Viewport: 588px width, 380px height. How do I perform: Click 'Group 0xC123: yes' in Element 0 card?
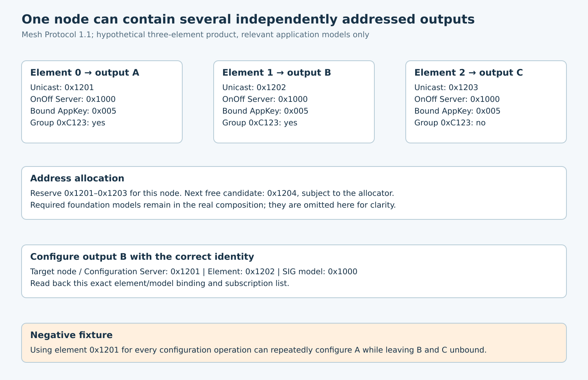point(68,123)
